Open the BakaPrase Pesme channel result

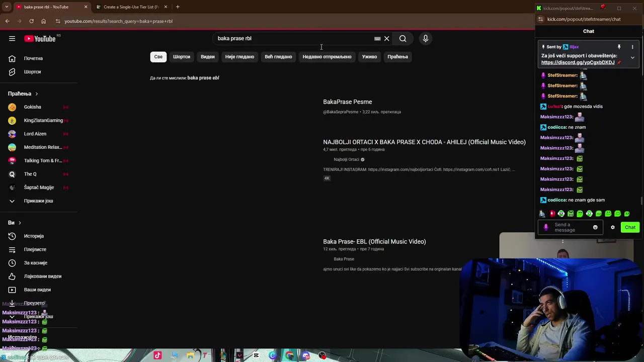tap(348, 102)
